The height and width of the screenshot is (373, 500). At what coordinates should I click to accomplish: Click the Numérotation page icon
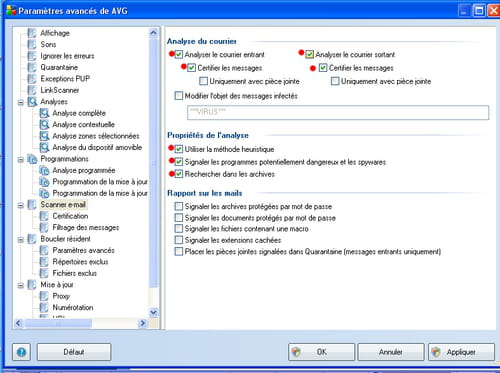(44, 307)
